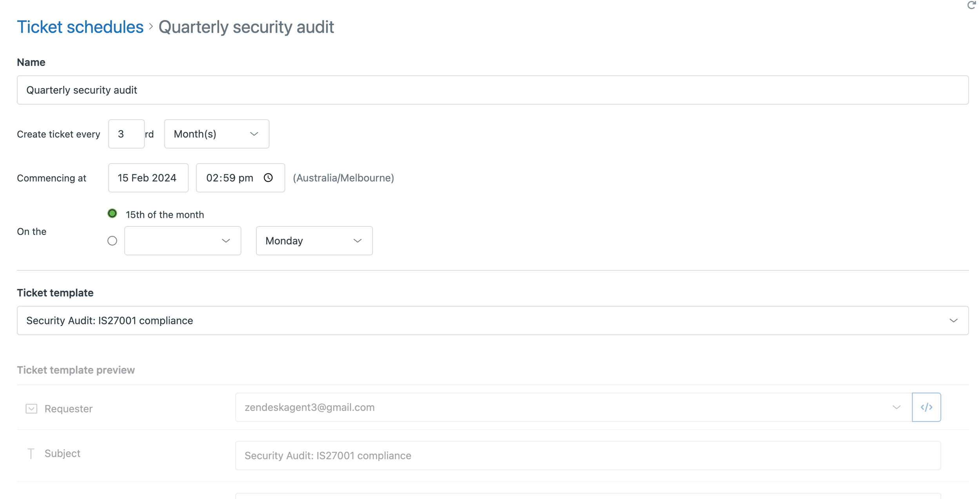This screenshot has width=980, height=499.
Task: Expand the Ticket template dropdown
Action: click(492, 321)
